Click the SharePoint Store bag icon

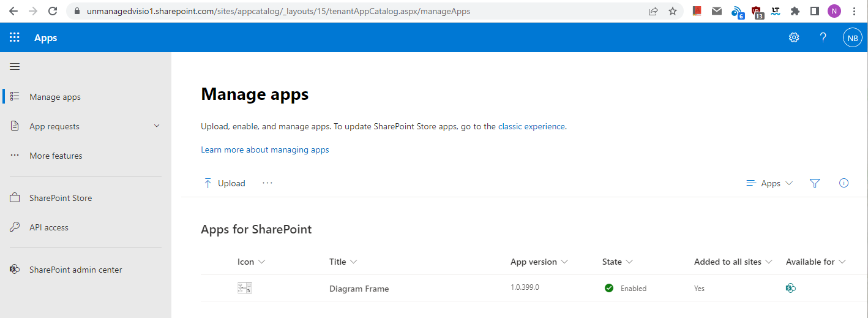coord(15,198)
